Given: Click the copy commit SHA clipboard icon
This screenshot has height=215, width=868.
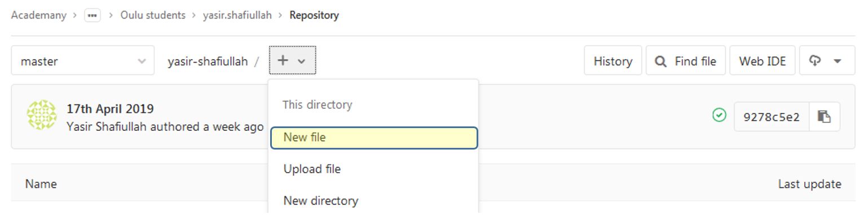Looking at the screenshot, I should 824,117.
